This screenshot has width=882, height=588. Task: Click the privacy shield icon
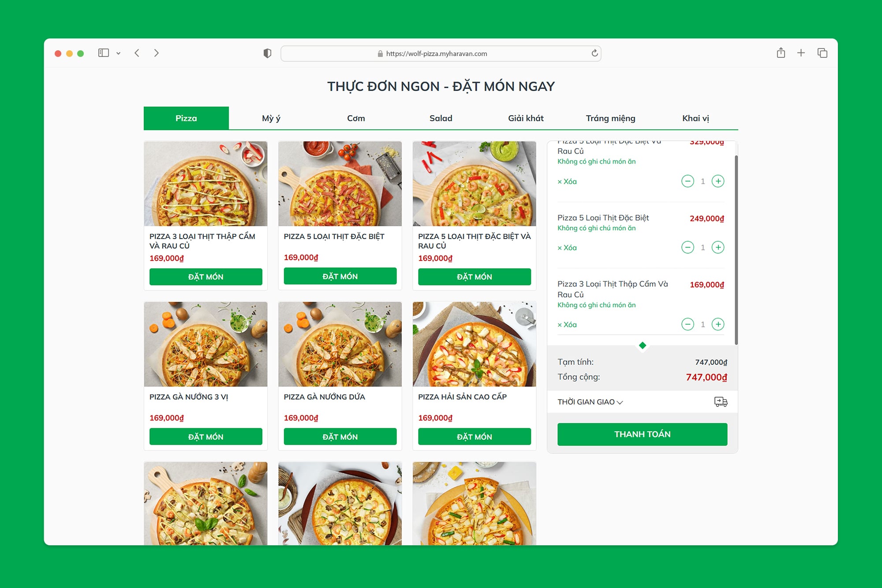267,53
